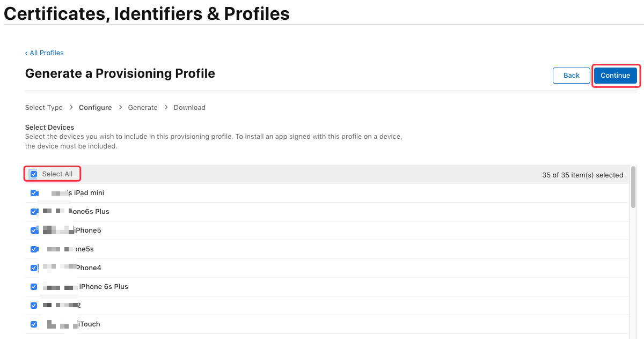The height and width of the screenshot is (357, 644).
Task: Go back to All Profiles link
Action: point(44,53)
